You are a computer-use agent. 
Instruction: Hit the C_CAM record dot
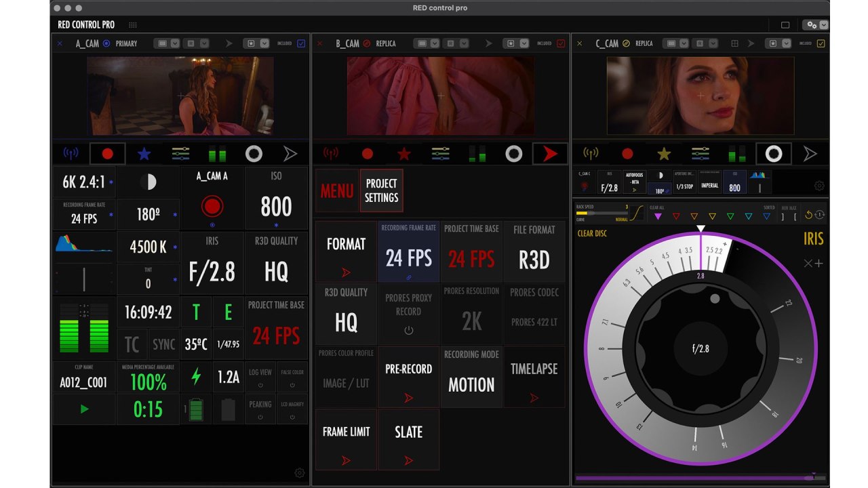point(628,154)
